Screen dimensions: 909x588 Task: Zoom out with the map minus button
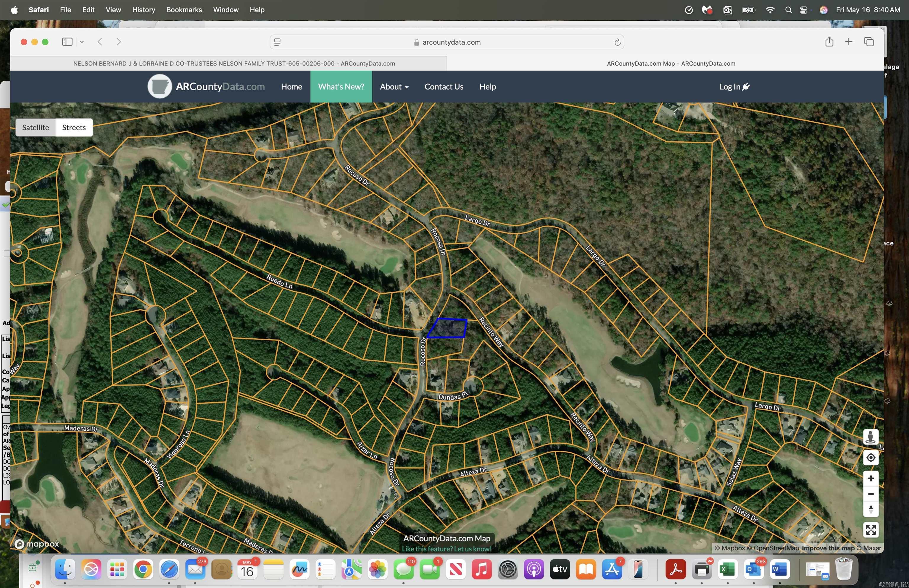[x=871, y=494]
